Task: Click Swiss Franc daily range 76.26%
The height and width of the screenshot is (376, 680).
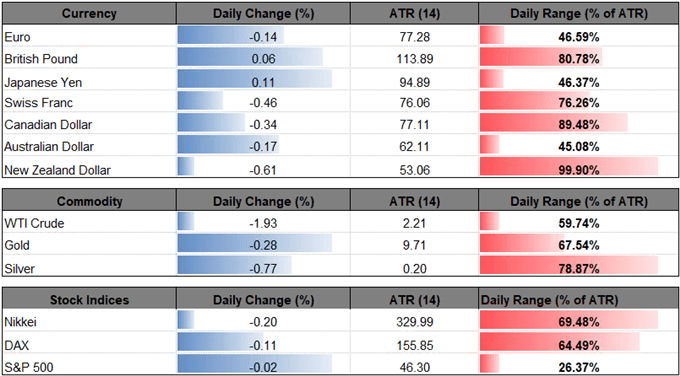Action: pyautogui.click(x=579, y=104)
